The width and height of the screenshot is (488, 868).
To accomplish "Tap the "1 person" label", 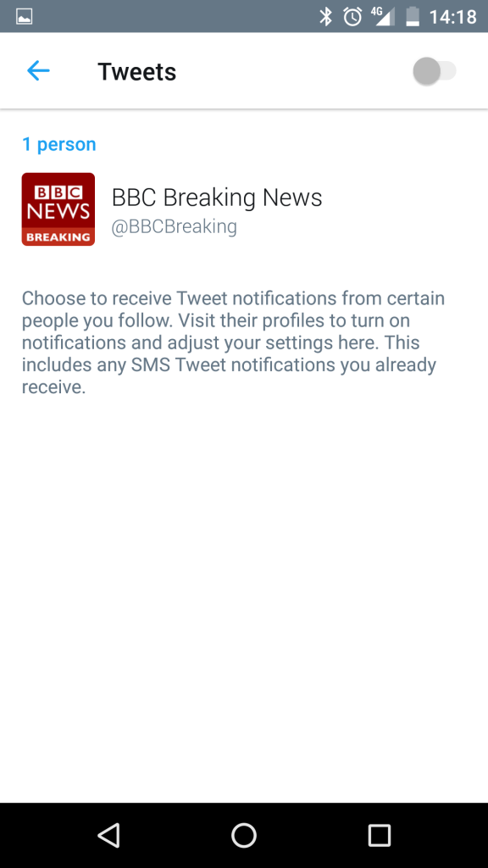I will coord(59,144).
